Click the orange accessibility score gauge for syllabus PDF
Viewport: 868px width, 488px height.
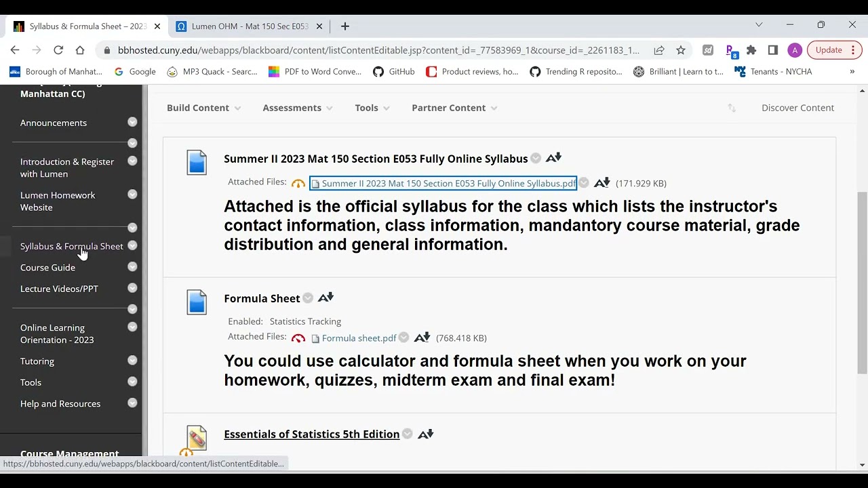(298, 183)
